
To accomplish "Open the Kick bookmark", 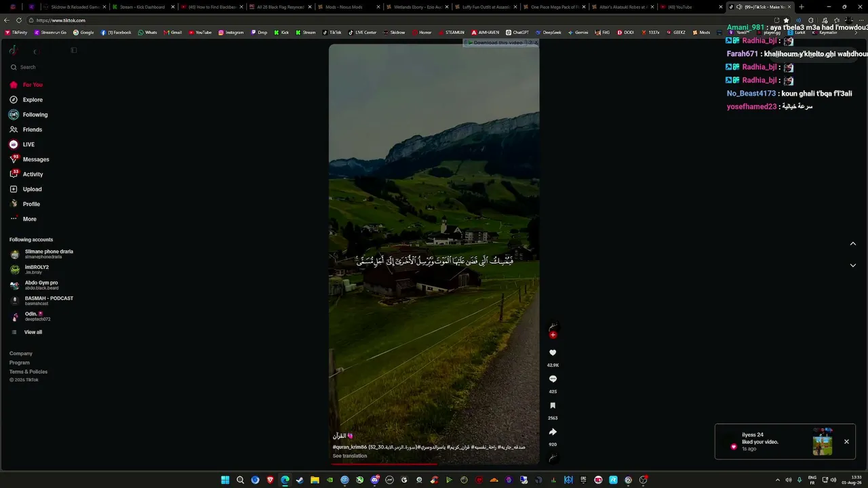I will coord(281,33).
